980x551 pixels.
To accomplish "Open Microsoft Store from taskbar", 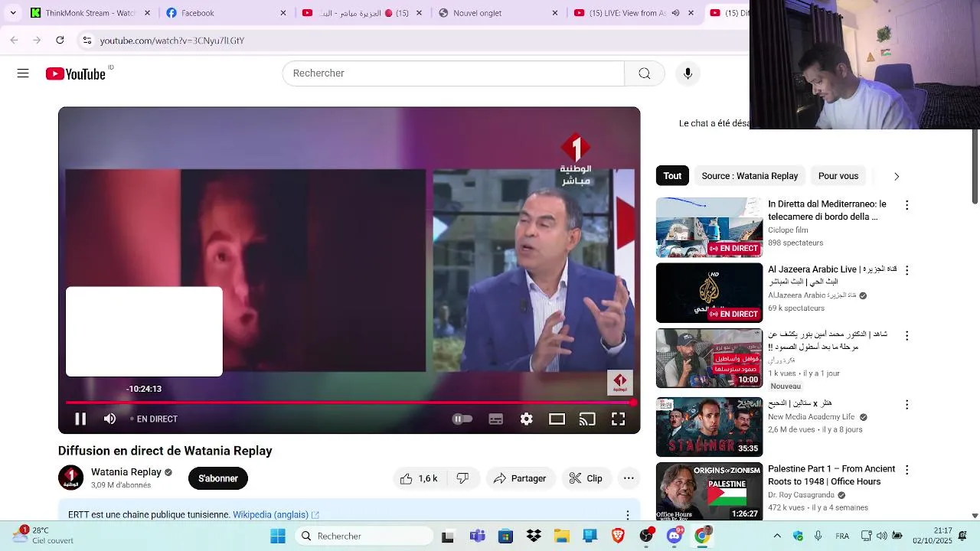I will tap(505, 536).
